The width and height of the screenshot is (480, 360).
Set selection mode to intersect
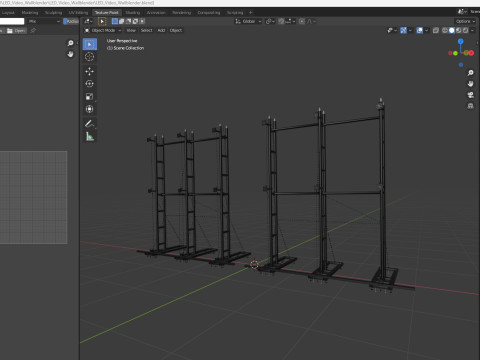point(142,21)
